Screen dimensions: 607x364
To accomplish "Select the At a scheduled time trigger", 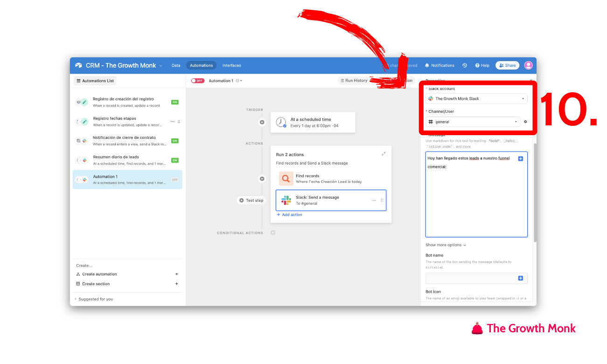I will pyautogui.click(x=313, y=122).
